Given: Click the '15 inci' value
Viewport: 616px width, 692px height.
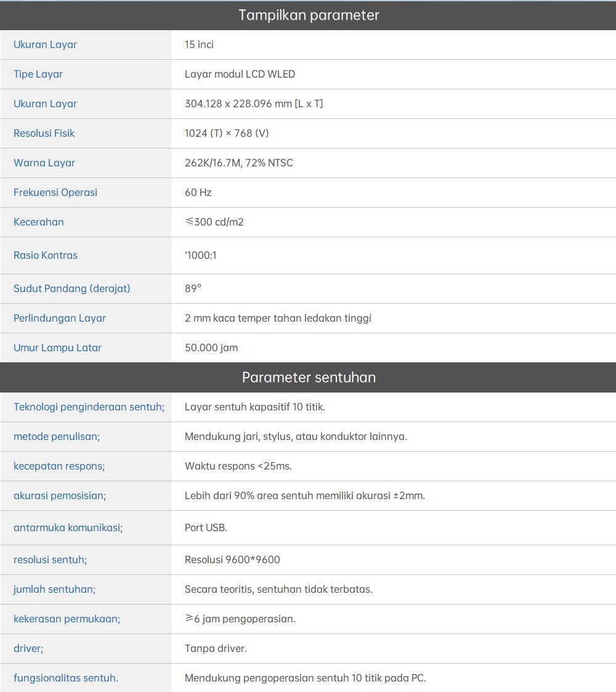Looking at the screenshot, I should click(x=199, y=44).
